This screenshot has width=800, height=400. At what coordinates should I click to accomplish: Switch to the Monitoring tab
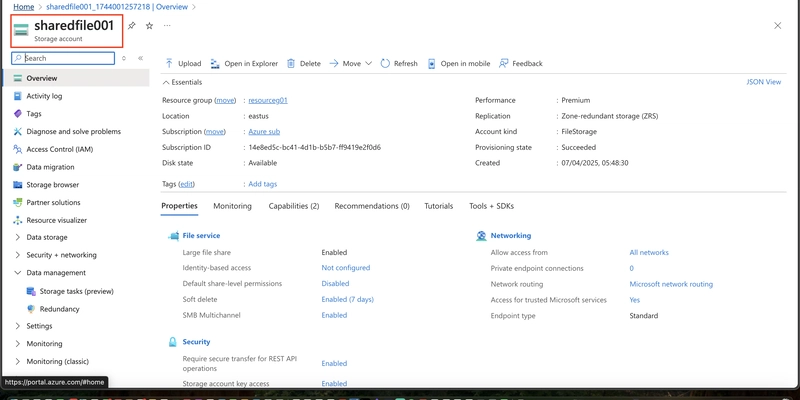click(x=232, y=206)
